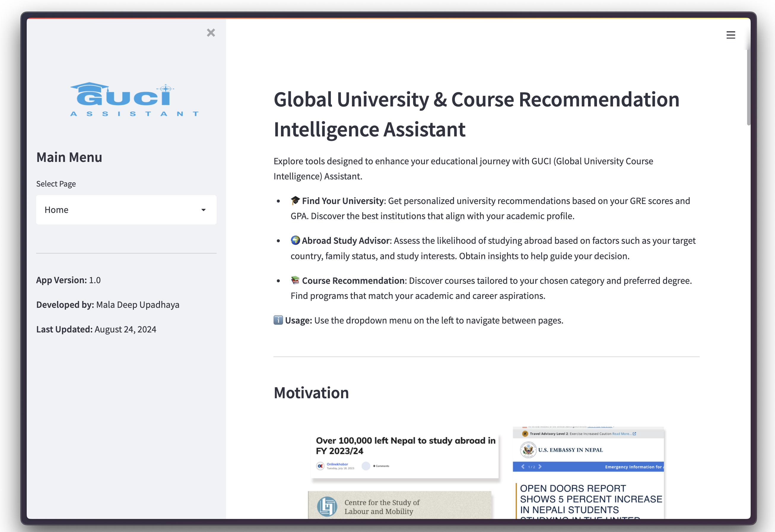Click the U.S. Embassy seal emblem
The height and width of the screenshot is (532, 775).
pyautogui.click(x=528, y=450)
